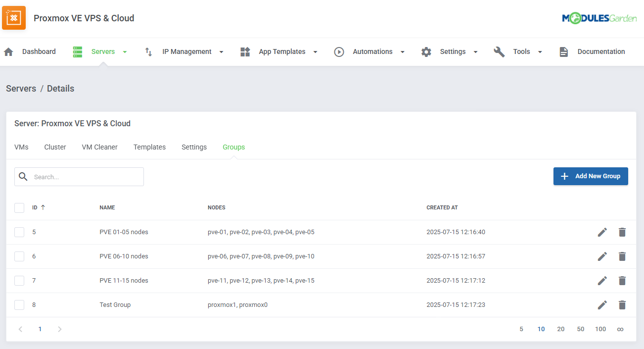644x349 pixels.
Task: Edit the PVE 11-15 nodes group
Action: pyautogui.click(x=602, y=281)
